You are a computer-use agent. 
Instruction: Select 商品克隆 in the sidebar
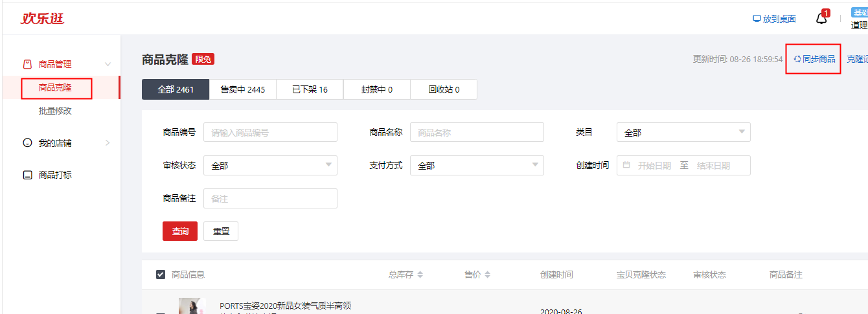[56, 88]
